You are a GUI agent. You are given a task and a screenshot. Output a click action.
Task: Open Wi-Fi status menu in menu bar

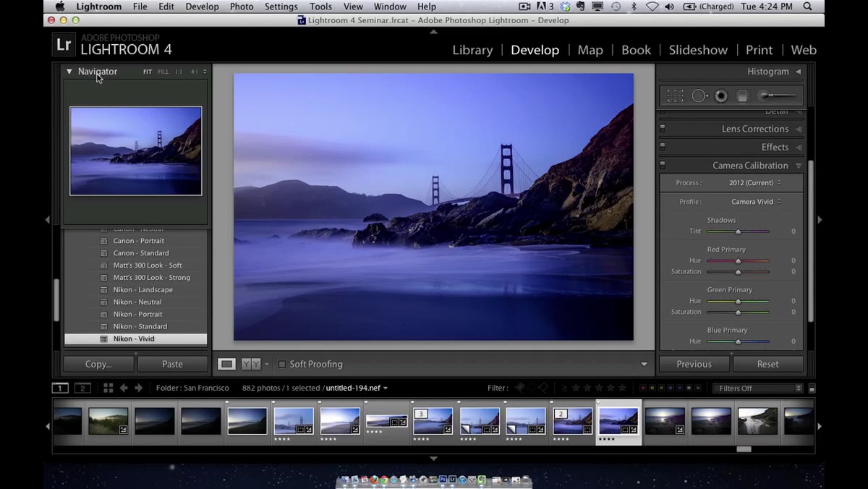pyautogui.click(x=652, y=7)
